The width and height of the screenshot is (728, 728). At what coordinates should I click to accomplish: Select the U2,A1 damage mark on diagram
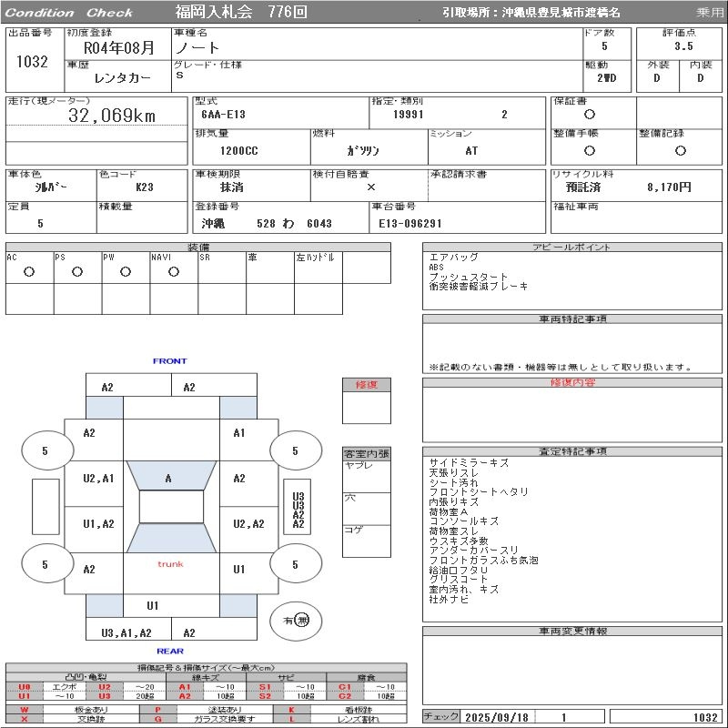pos(98,479)
